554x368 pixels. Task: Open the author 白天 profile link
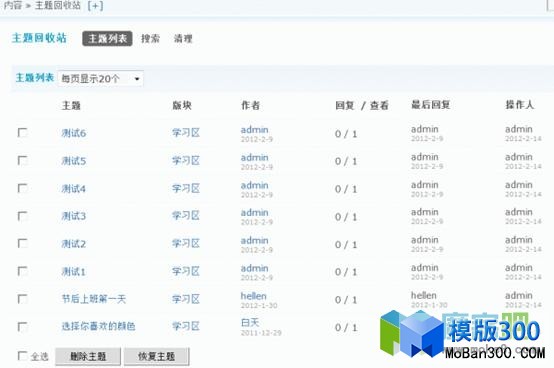(250, 322)
